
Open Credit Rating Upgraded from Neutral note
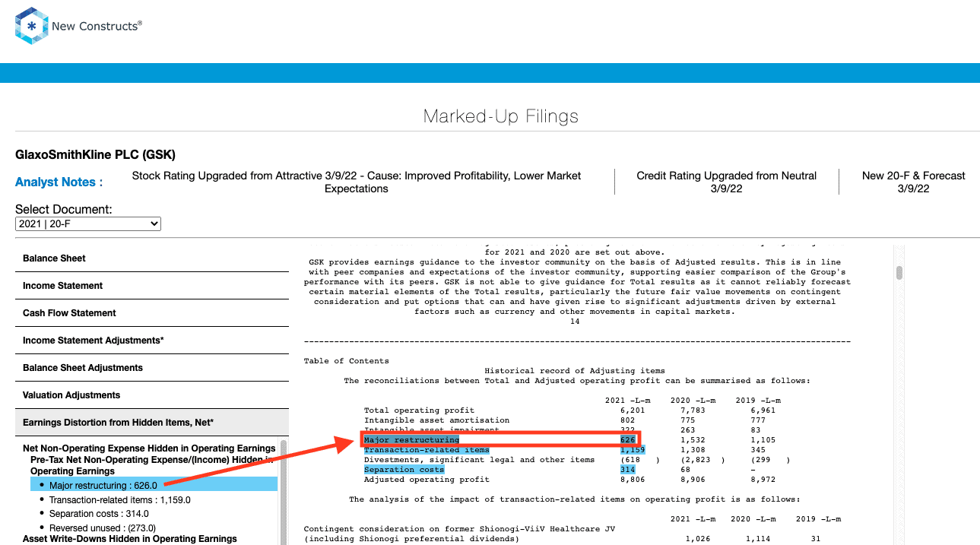click(x=726, y=182)
